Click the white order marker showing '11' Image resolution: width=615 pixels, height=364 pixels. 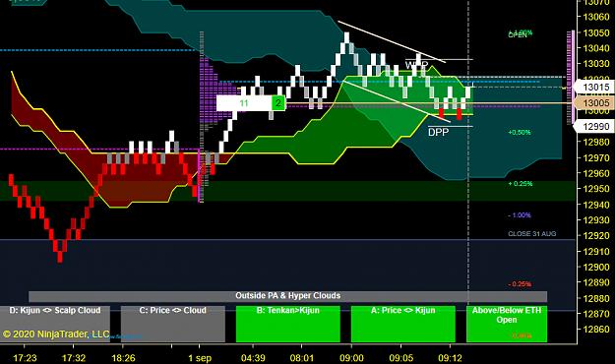244,103
